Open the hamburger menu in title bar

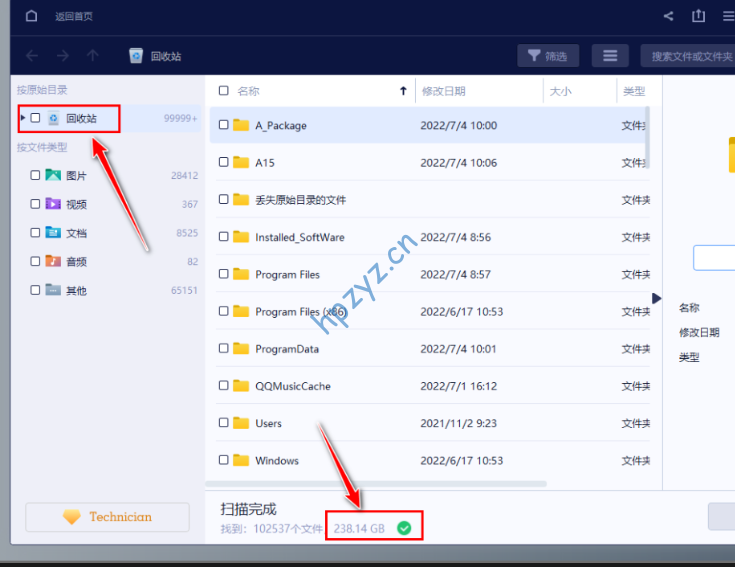click(727, 16)
